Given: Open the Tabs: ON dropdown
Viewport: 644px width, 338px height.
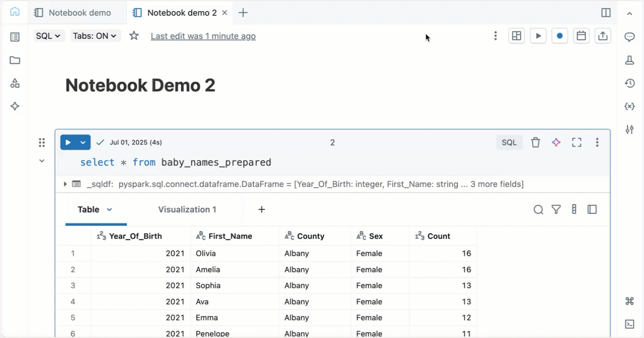Looking at the screenshot, I should 96,35.
